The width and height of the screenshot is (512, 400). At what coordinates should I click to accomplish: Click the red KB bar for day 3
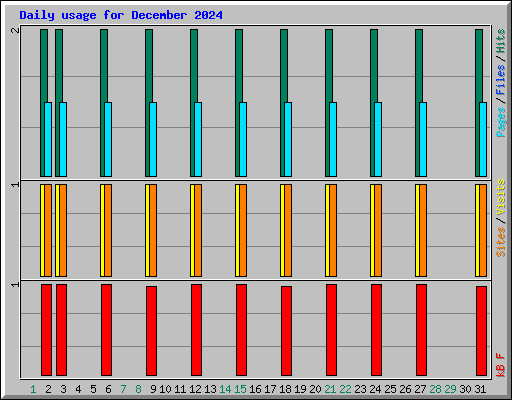click(61, 330)
